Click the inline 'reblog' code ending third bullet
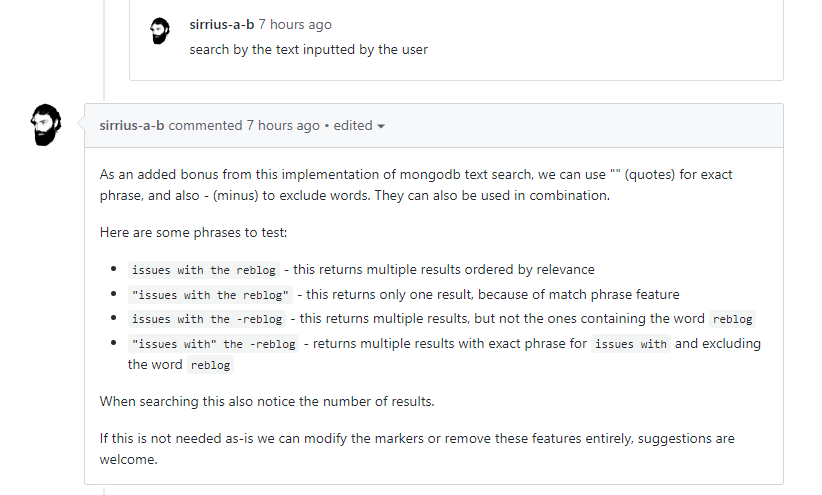Screen dimensions: 822x495 point(732,319)
